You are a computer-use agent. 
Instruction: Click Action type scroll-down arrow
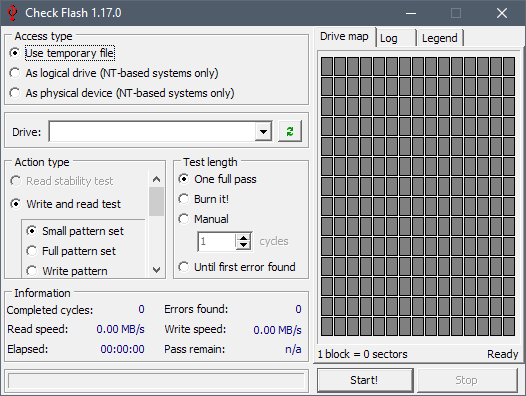pyautogui.click(x=156, y=269)
